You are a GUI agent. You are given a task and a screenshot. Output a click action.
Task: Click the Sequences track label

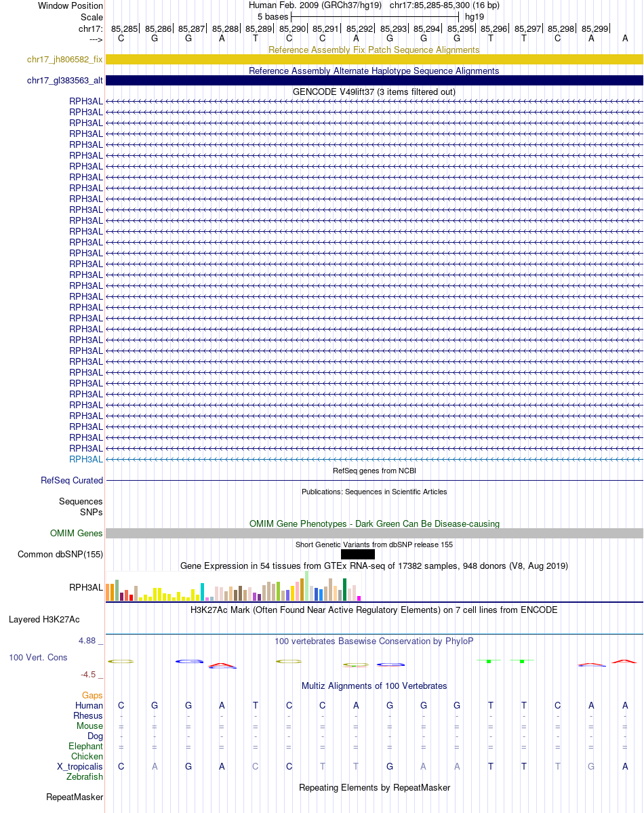click(x=81, y=501)
